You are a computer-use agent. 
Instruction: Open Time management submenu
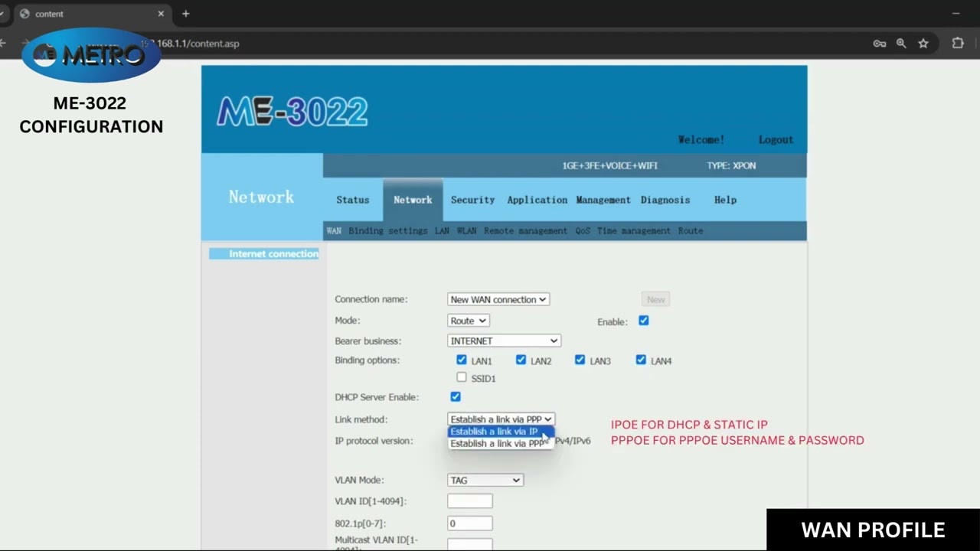634,231
